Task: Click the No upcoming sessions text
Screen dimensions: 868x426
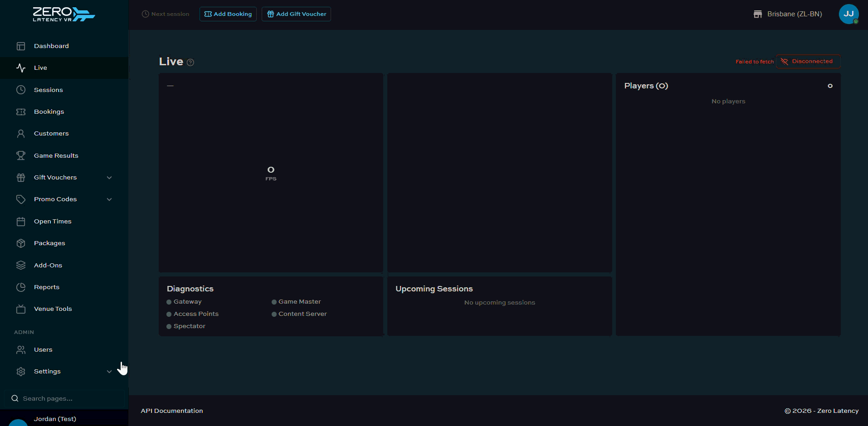Action: [500, 303]
